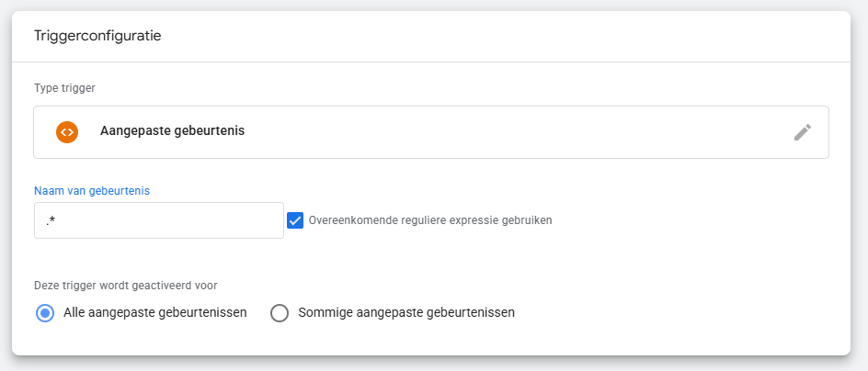Click empty area of the trigger type box
868x371 pixels.
coord(506,132)
